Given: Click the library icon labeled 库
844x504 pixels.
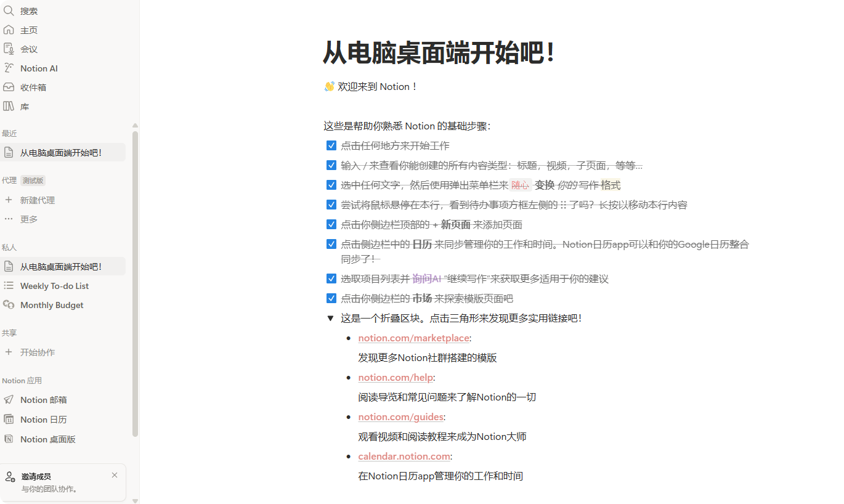Looking at the screenshot, I should (x=9, y=107).
